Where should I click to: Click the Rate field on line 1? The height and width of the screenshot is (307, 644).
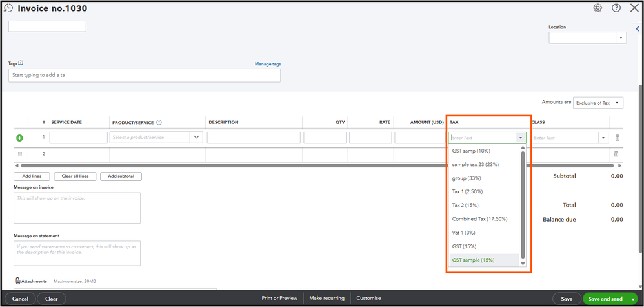pos(370,138)
